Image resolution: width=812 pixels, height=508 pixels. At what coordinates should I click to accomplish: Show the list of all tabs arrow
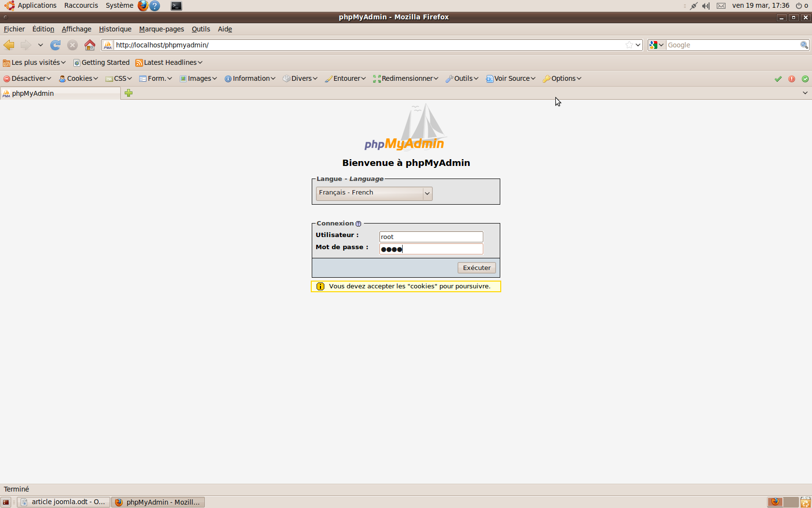coord(805,93)
